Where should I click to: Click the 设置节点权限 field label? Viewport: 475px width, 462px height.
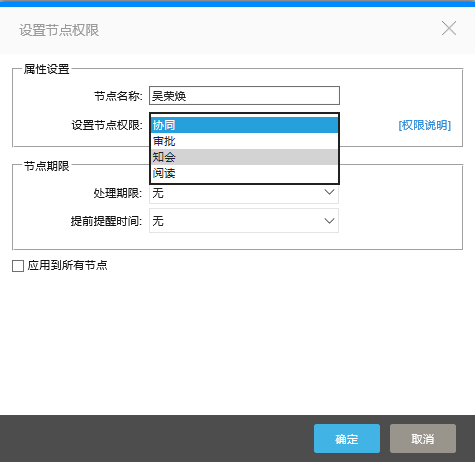tap(107, 125)
